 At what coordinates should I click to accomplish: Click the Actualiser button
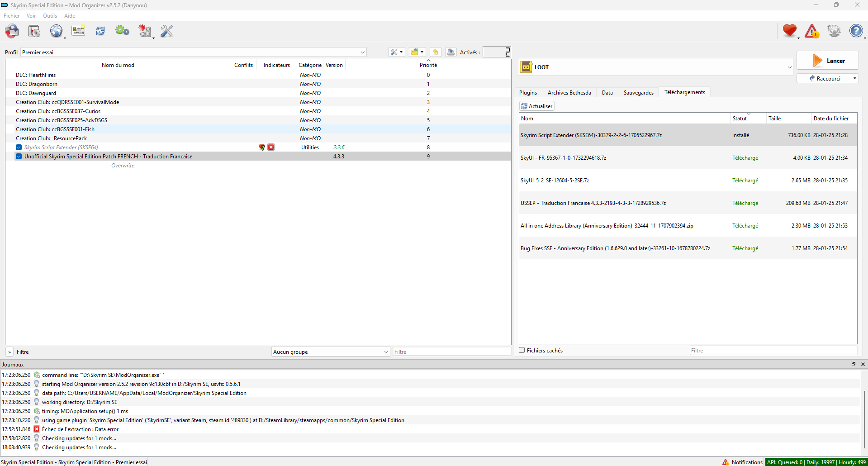tap(537, 106)
